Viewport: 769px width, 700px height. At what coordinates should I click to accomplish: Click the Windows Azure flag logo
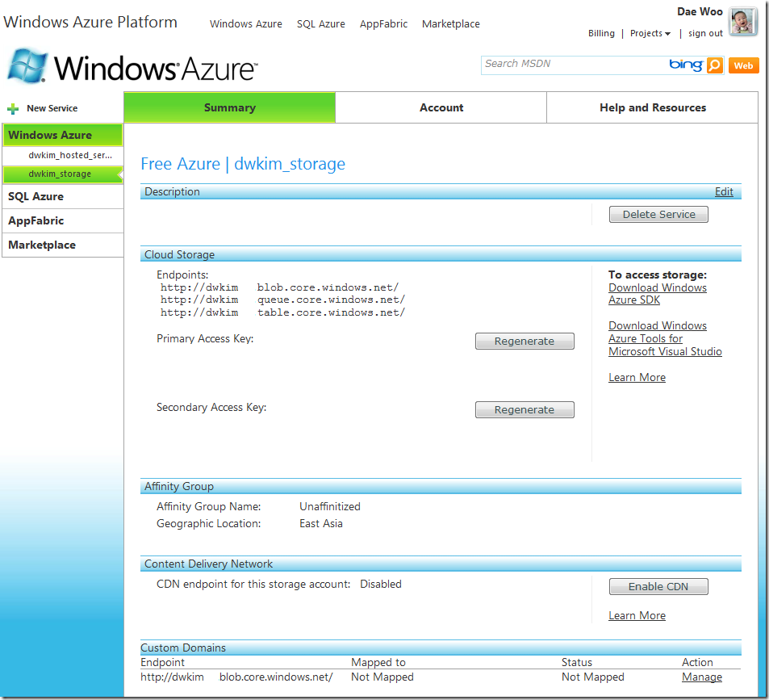tap(27, 65)
